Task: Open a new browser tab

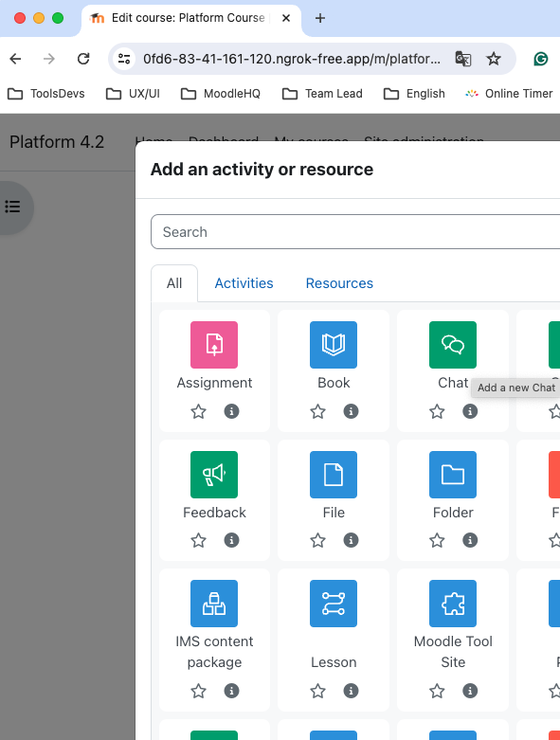Action: point(320,18)
